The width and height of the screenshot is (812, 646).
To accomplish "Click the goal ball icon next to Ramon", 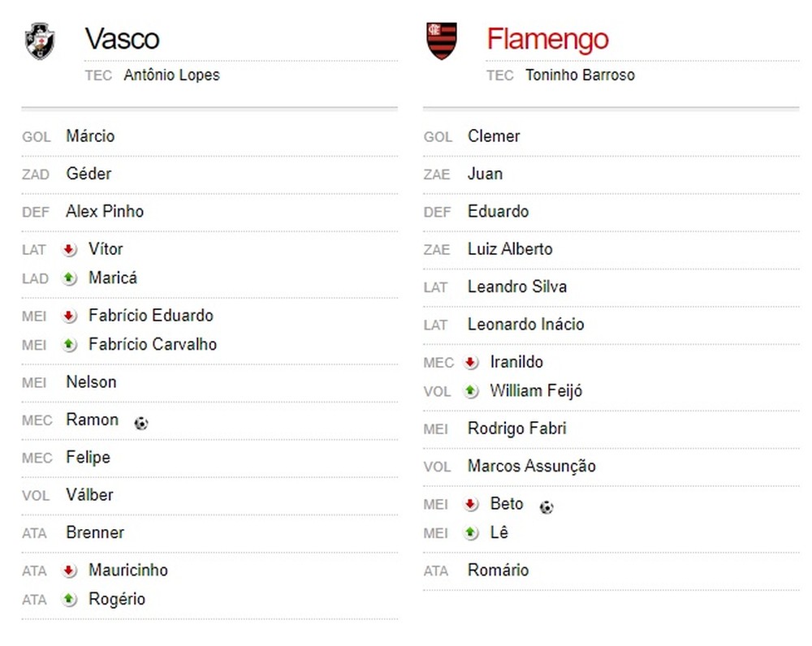I will coord(141,423).
